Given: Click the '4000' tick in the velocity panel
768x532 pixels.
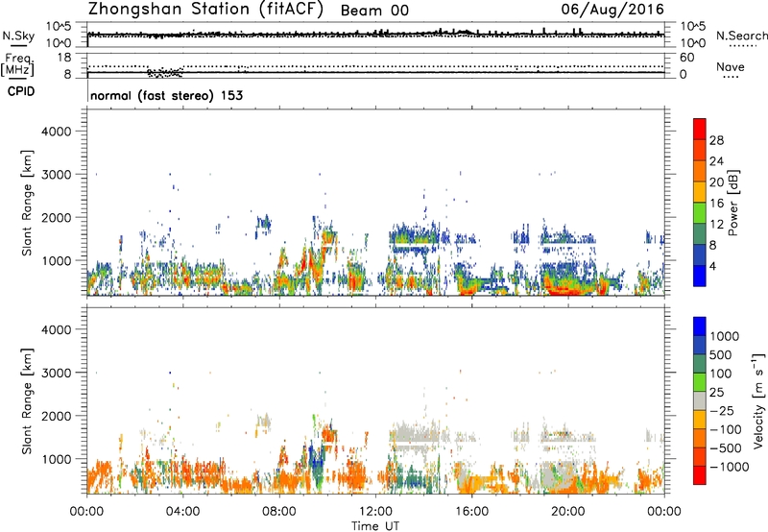Looking at the screenshot, I should coord(56,329).
